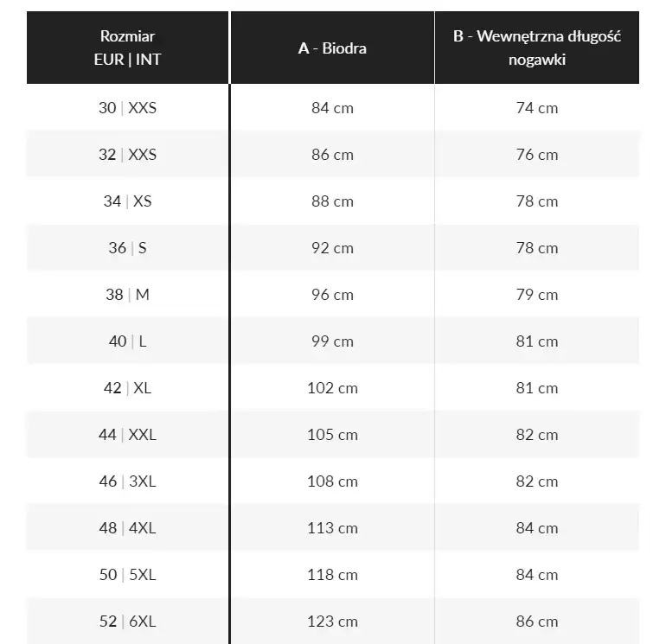Choose size 46 | 3XL
666x644 pixels.
coord(127,481)
